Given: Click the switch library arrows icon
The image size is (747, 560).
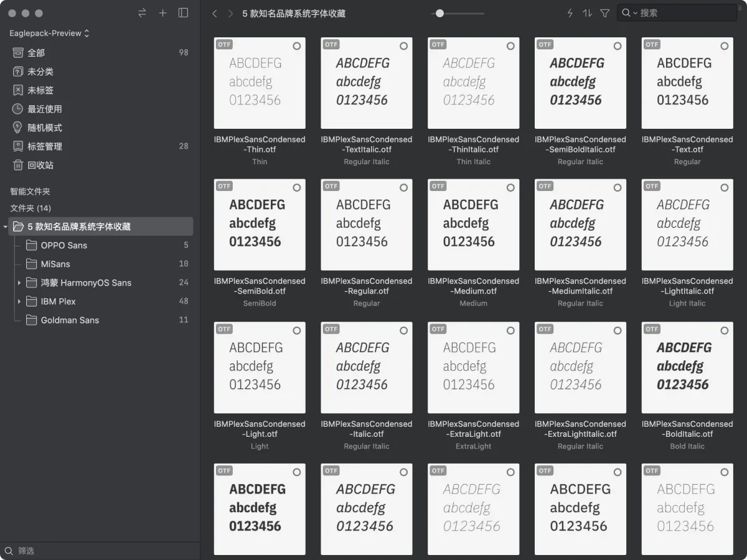Looking at the screenshot, I should [143, 12].
